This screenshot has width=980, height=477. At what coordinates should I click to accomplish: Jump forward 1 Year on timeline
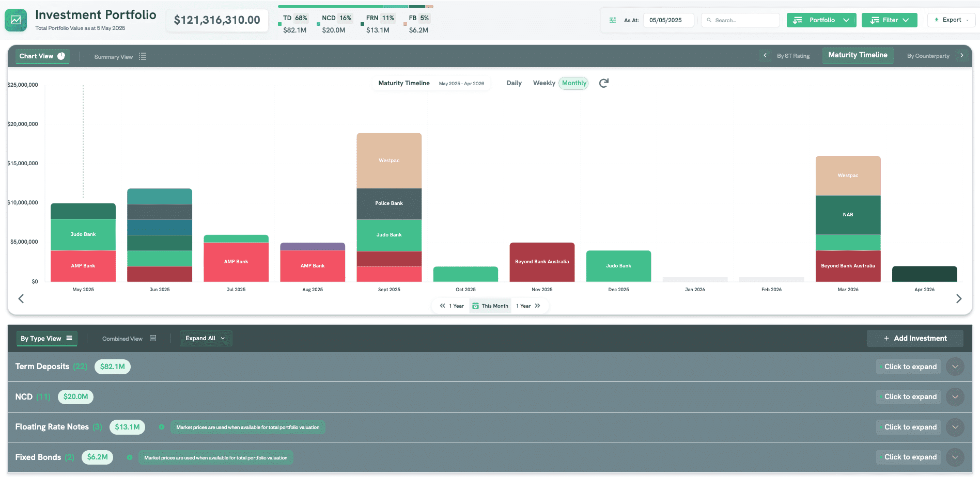coord(528,306)
